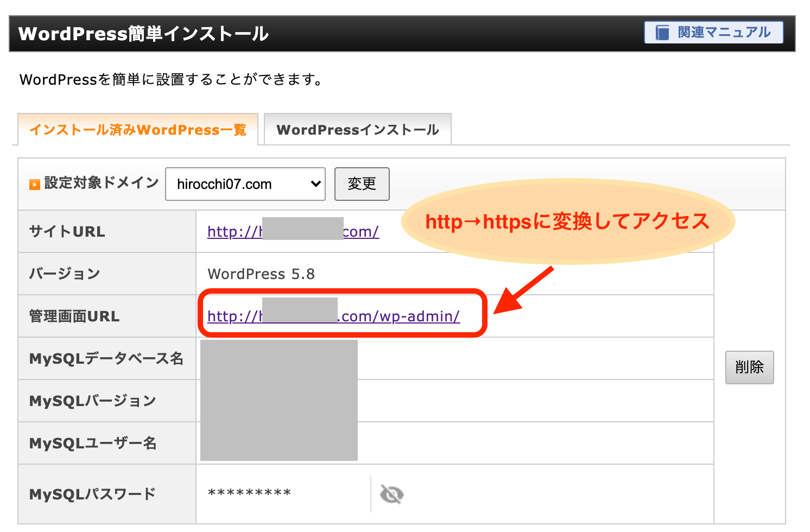This screenshot has height=532, width=810.
Task: Toggle MySQL password visibility eye icon
Action: click(391, 494)
